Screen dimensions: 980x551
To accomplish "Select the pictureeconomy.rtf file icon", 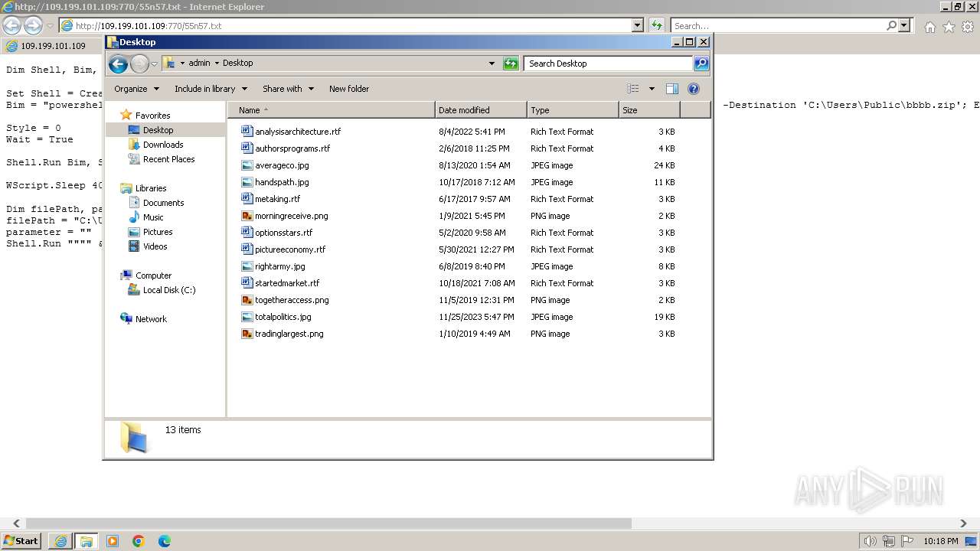I will pyautogui.click(x=247, y=249).
